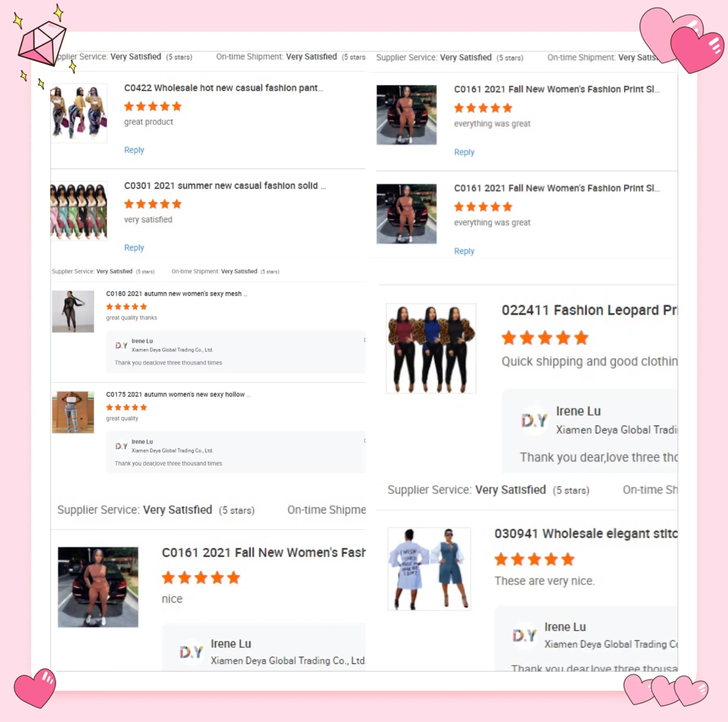The width and height of the screenshot is (728, 722).
Task: Click the C0301 2021 summer new casual title
Action: tap(225, 185)
